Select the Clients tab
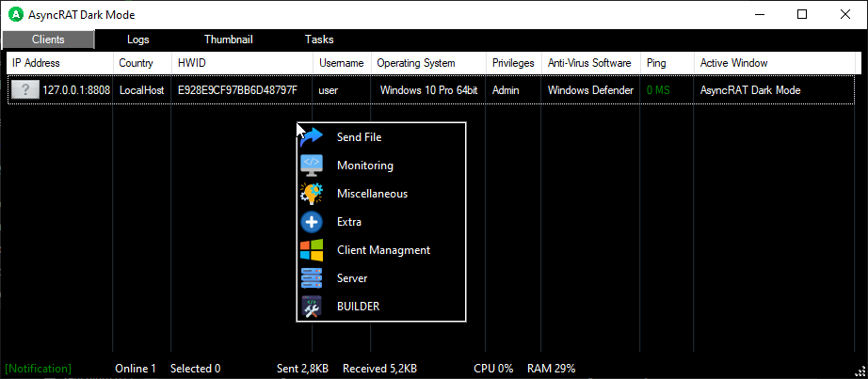 pos(48,39)
